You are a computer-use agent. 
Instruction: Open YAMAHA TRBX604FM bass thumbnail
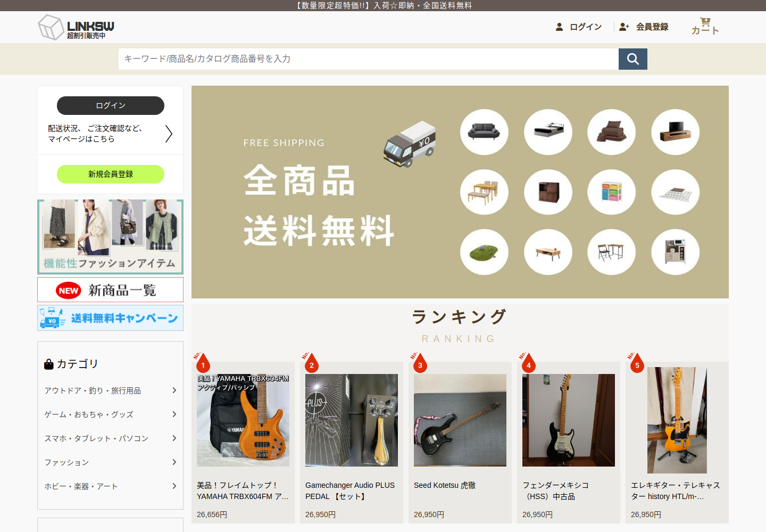coord(243,420)
